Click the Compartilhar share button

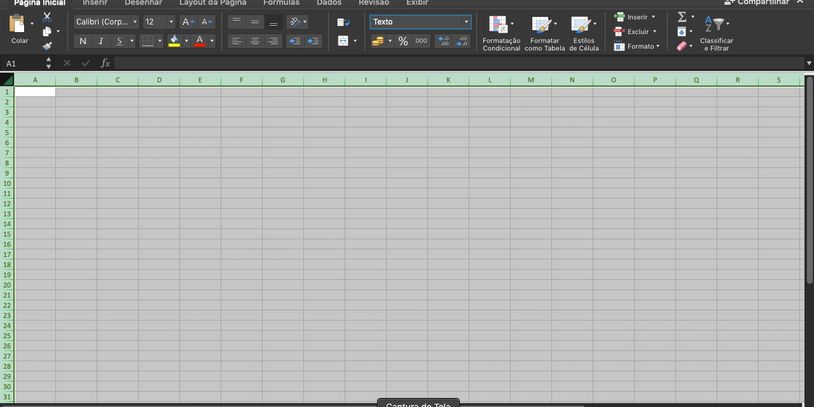click(756, 3)
